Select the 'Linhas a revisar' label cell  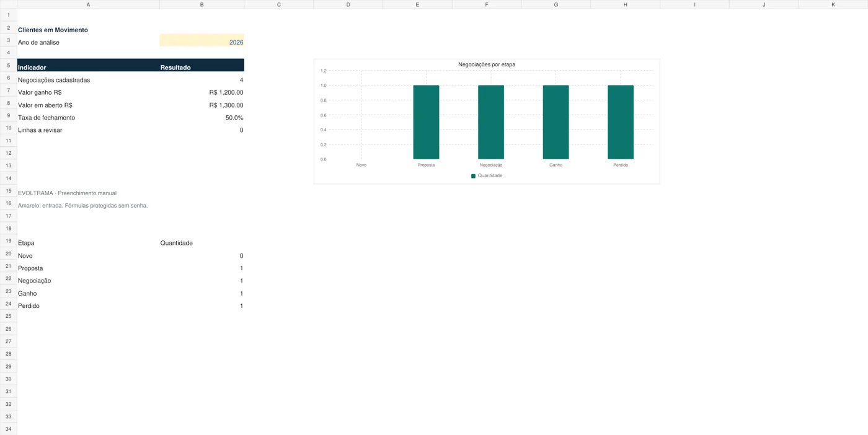[88, 128]
